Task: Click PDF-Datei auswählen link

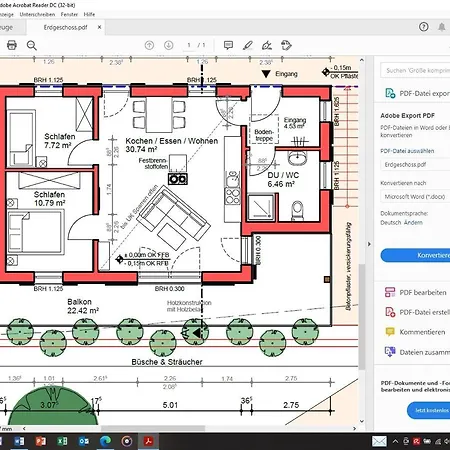Action: pyautogui.click(x=407, y=151)
